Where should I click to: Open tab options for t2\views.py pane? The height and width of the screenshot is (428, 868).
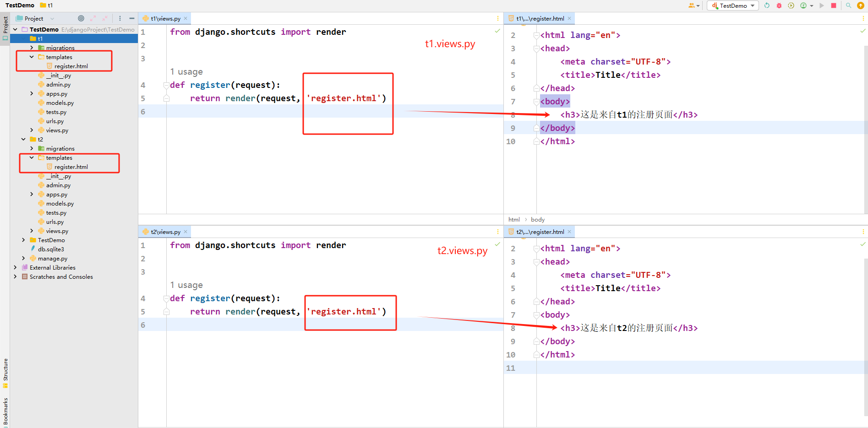click(498, 232)
